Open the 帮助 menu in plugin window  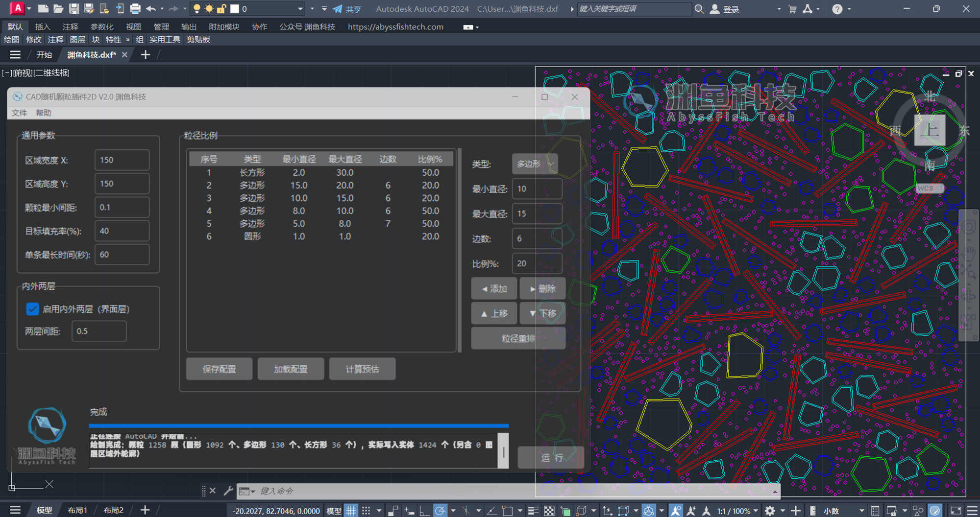pyautogui.click(x=43, y=113)
